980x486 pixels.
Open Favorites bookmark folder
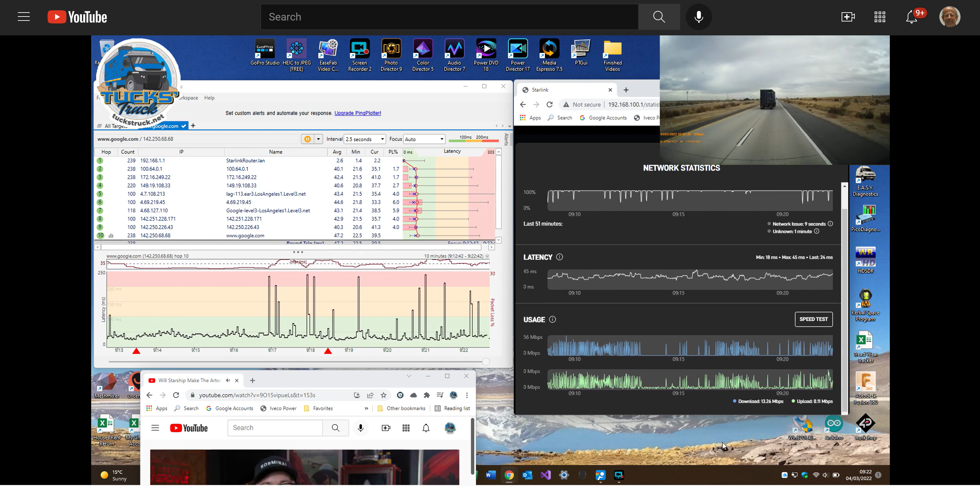(x=318, y=408)
